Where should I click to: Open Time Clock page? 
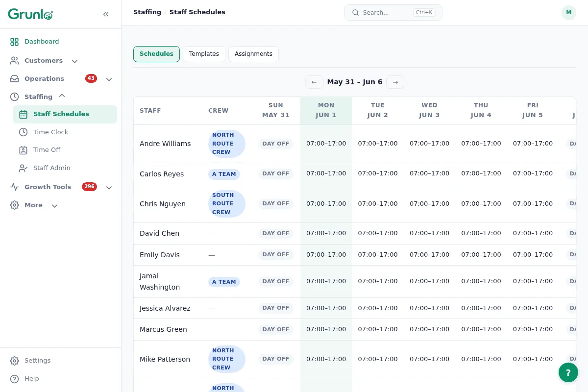click(x=65, y=132)
